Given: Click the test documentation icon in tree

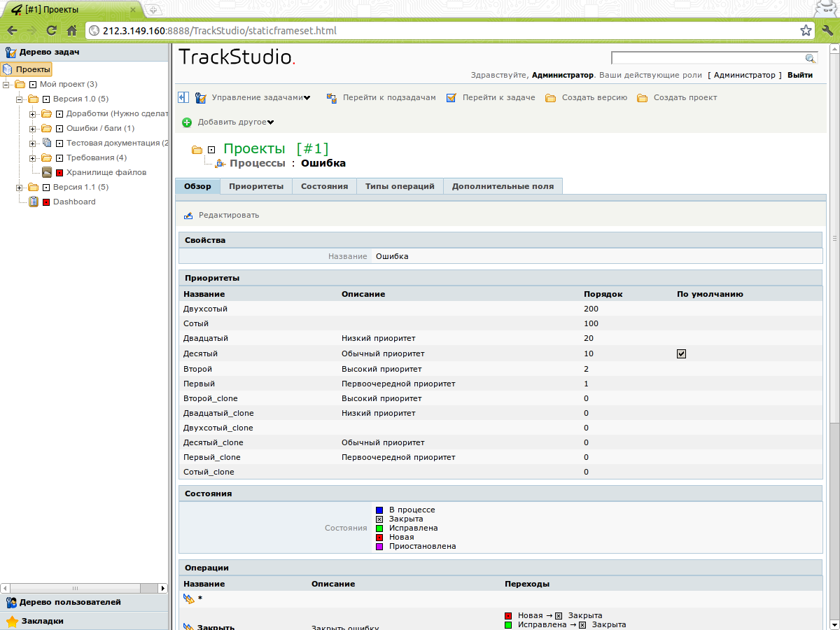Looking at the screenshot, I should point(46,143).
